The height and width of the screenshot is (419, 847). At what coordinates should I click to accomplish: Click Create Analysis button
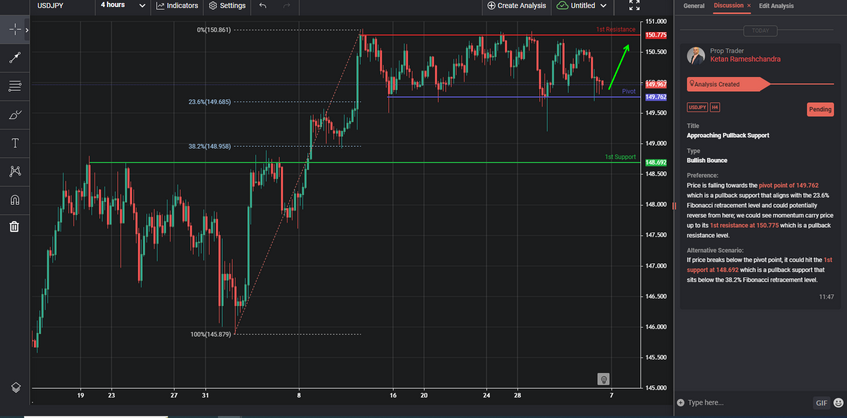pos(517,6)
